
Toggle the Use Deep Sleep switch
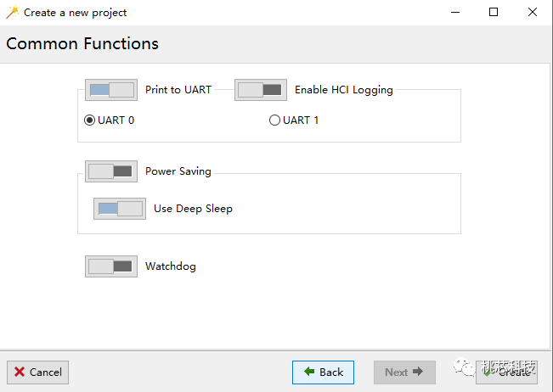(120, 209)
